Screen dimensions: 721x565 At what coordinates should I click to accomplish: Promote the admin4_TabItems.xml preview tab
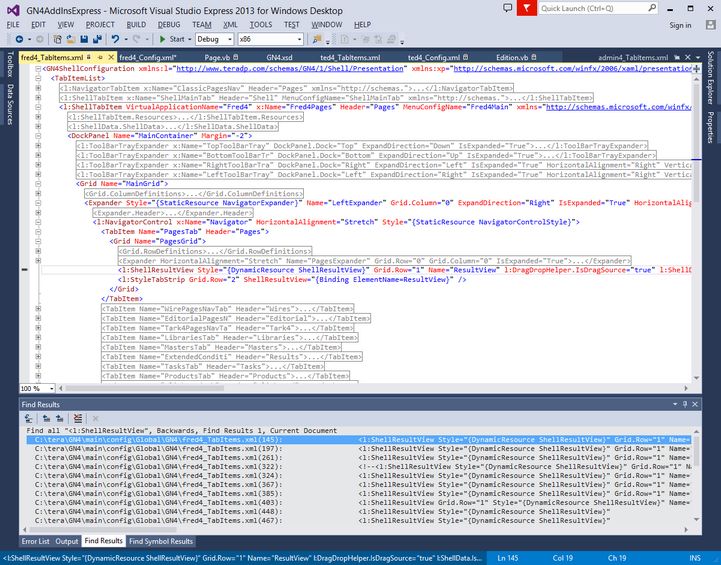click(x=677, y=57)
